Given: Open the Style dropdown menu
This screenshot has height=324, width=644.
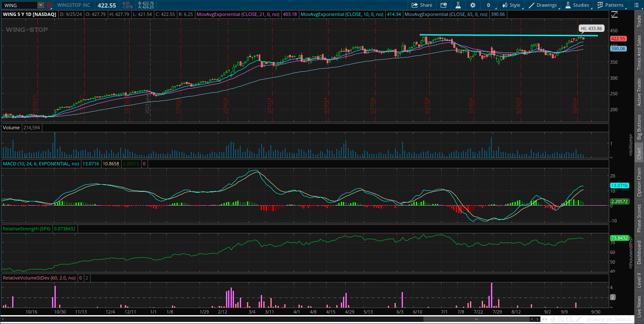Looking at the screenshot, I should coord(511,5).
